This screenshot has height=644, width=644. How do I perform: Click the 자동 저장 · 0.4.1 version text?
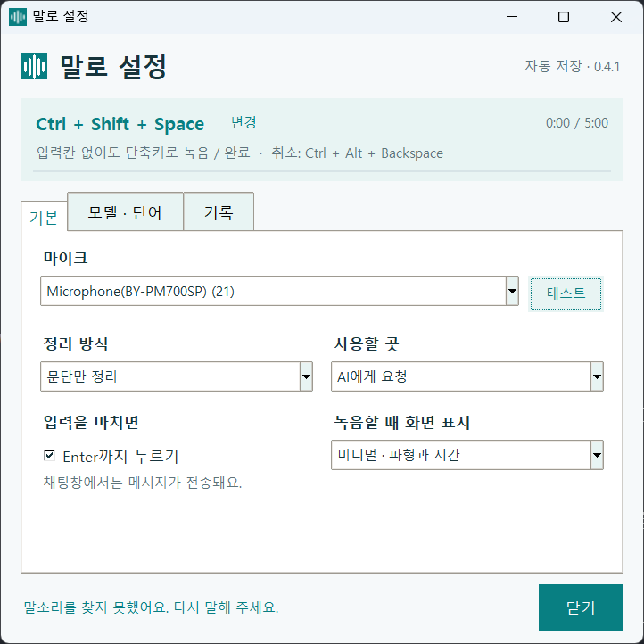(x=572, y=66)
